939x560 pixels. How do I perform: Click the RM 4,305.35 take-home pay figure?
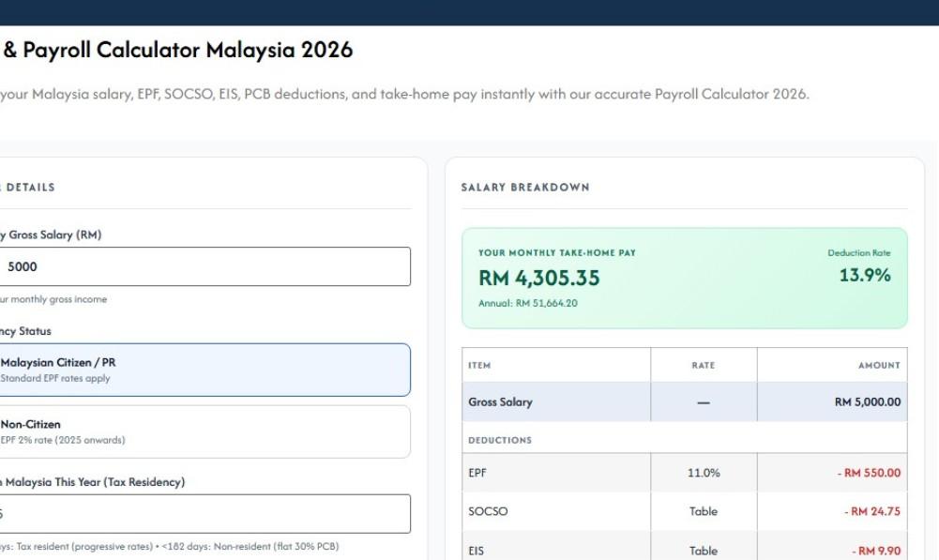click(538, 278)
